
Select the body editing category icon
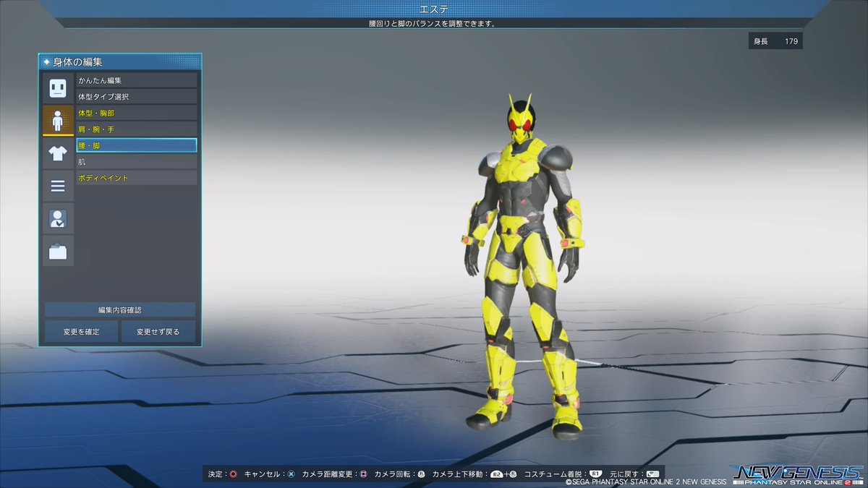click(58, 120)
